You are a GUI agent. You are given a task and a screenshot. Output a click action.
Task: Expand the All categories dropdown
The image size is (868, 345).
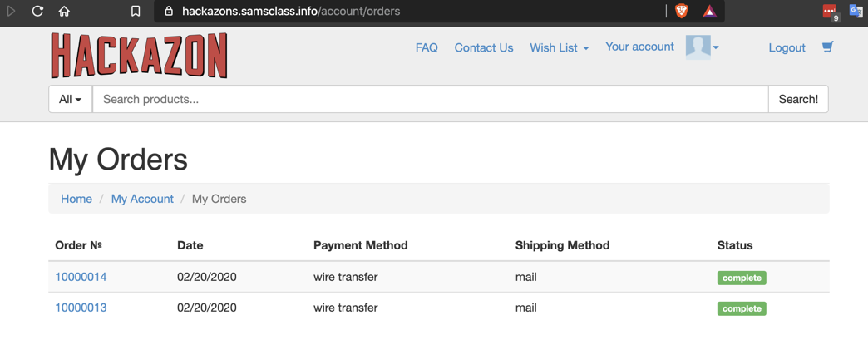(x=71, y=99)
